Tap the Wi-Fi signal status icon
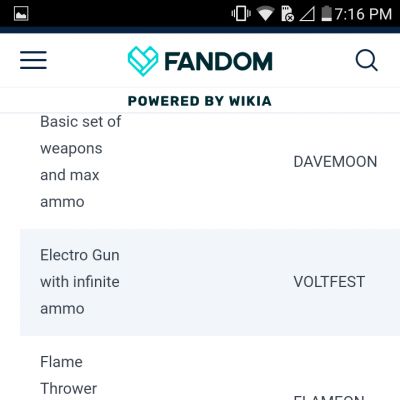The width and height of the screenshot is (400, 400). 265,14
